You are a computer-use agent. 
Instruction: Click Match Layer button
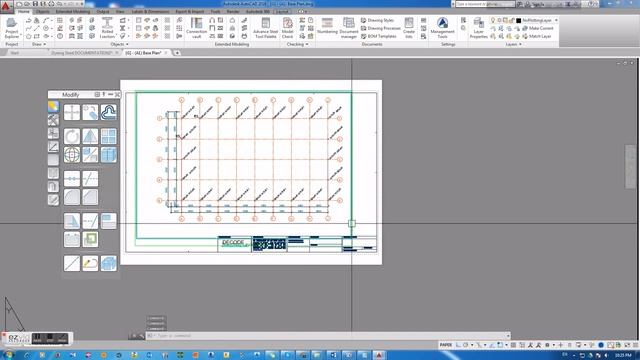coord(536,36)
